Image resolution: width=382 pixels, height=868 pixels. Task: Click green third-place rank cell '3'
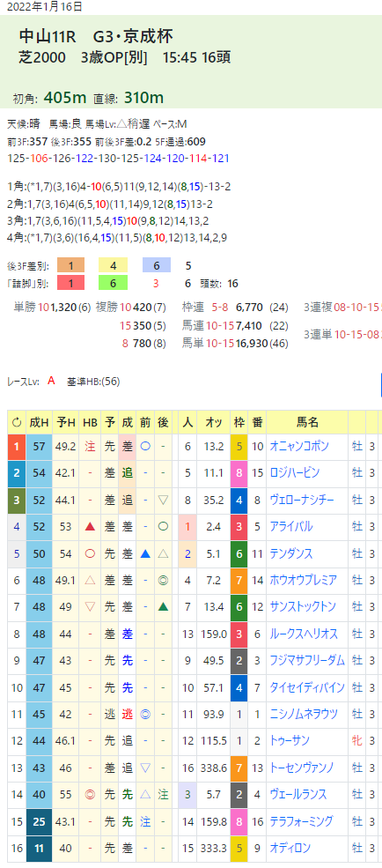tap(17, 500)
